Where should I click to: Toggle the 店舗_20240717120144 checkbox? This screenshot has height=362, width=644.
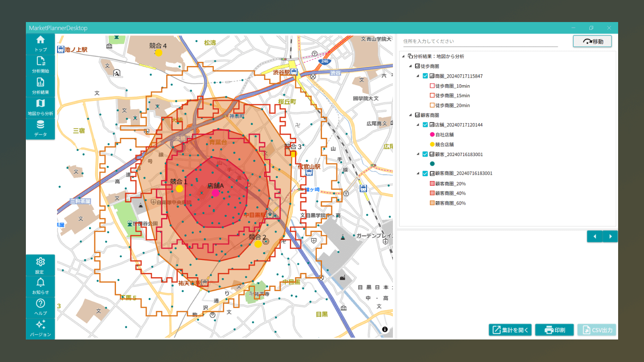click(x=425, y=125)
